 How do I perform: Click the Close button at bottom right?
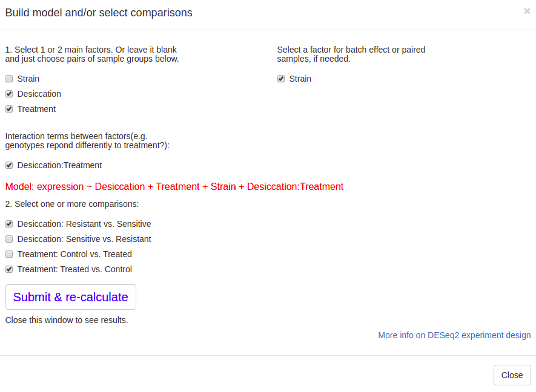512,375
